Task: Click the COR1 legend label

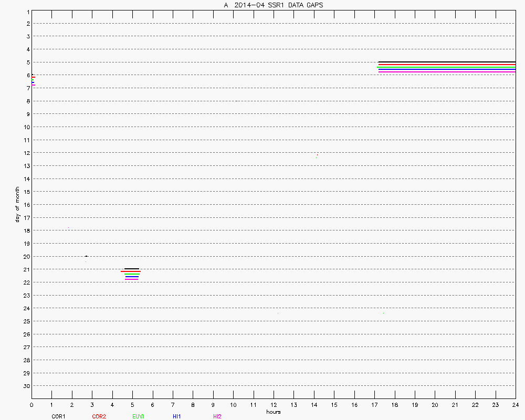Action: [58, 416]
